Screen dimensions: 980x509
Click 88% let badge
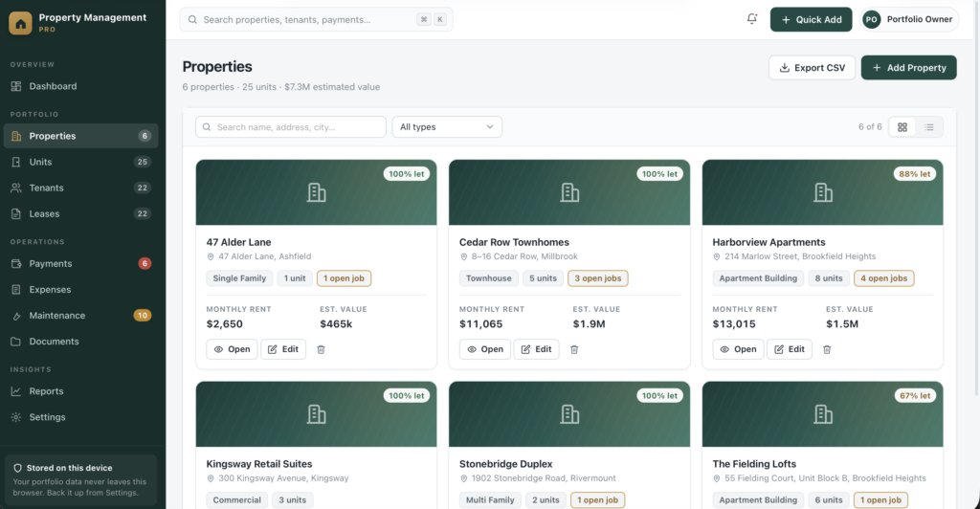914,174
